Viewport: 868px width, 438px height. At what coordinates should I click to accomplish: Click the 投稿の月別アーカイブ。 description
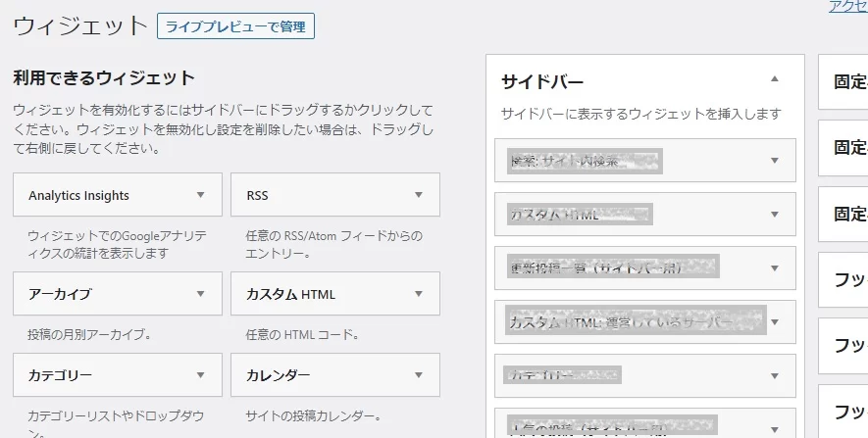click(89, 334)
